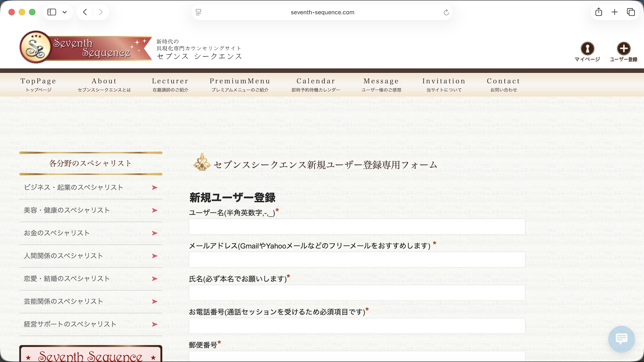Image resolution: width=644 pixels, height=362 pixels.
Task: Open 芸能関係のスペシャリスト link
Action: [63, 301]
